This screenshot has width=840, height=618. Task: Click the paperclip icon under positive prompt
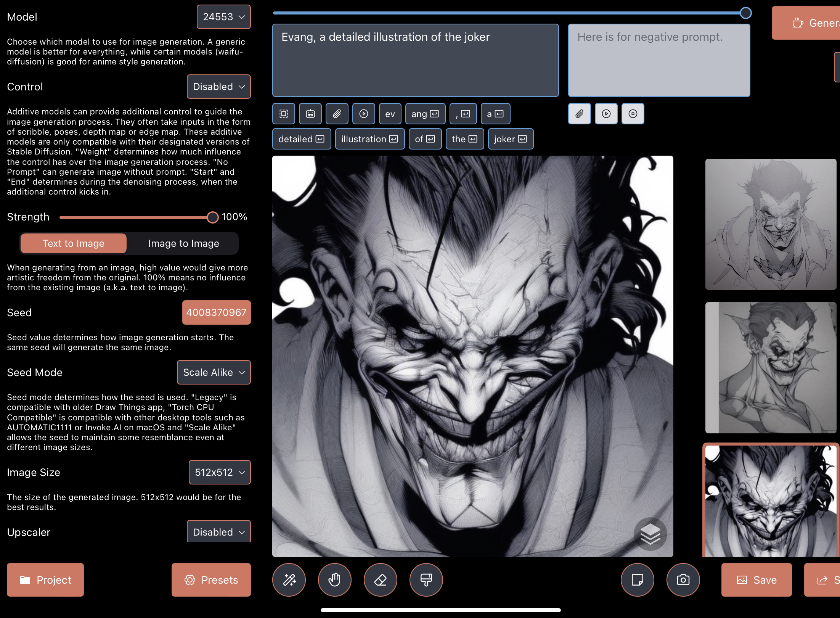337,114
